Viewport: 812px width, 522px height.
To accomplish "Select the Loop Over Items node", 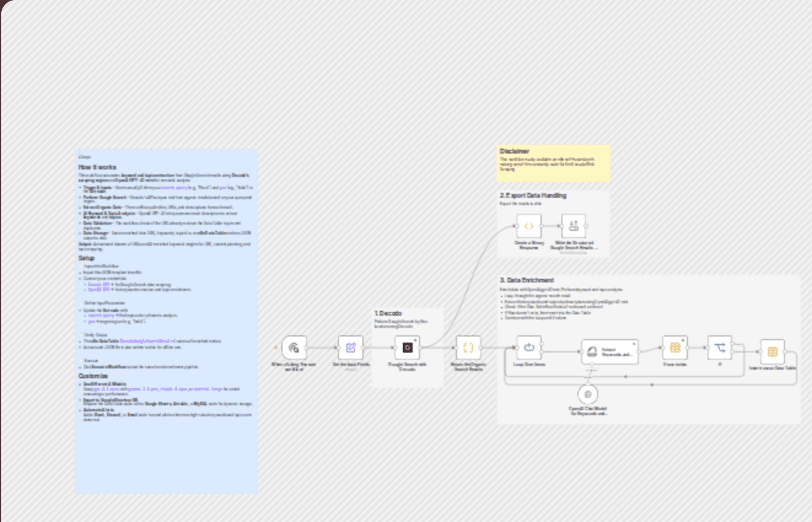I will click(x=529, y=348).
